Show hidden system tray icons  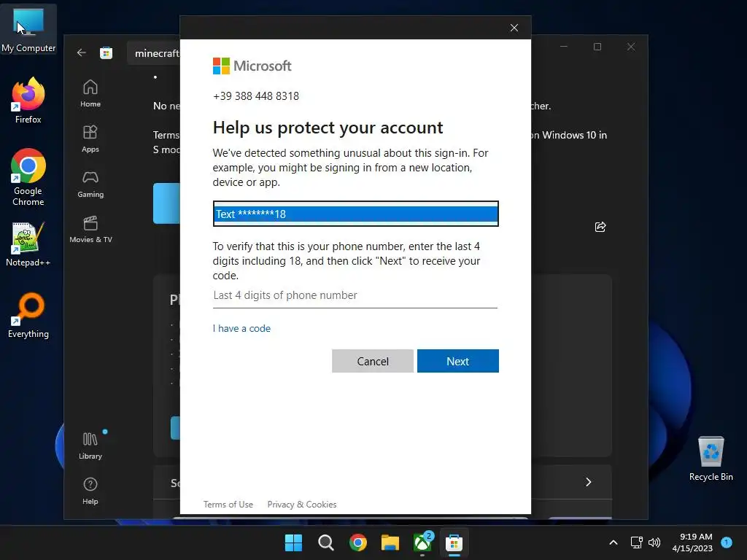click(614, 542)
